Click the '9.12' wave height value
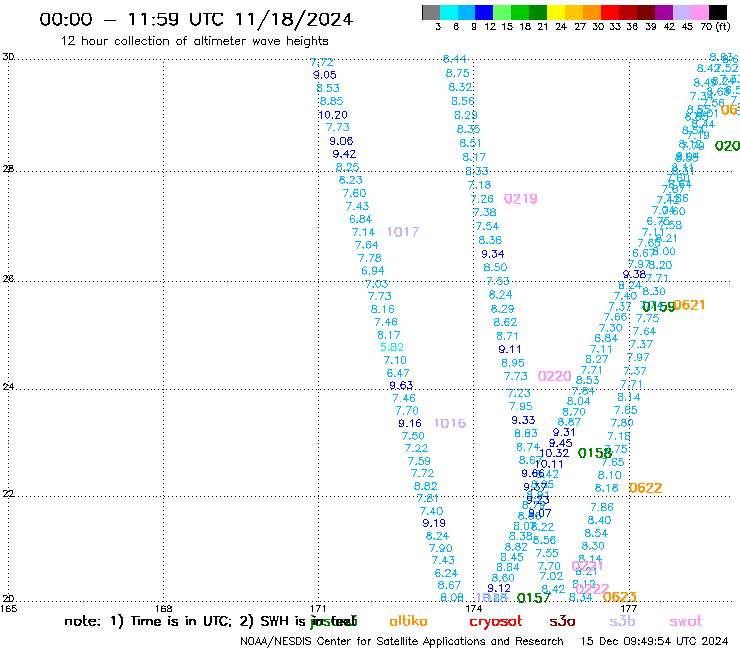This screenshot has width=740, height=650. click(x=499, y=588)
